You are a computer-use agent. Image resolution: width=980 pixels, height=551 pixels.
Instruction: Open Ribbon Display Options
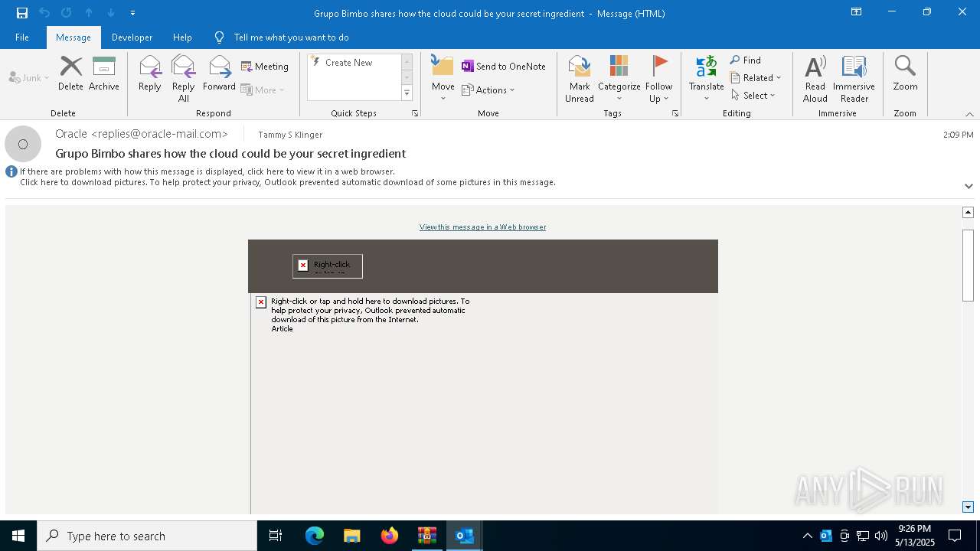pos(857,12)
